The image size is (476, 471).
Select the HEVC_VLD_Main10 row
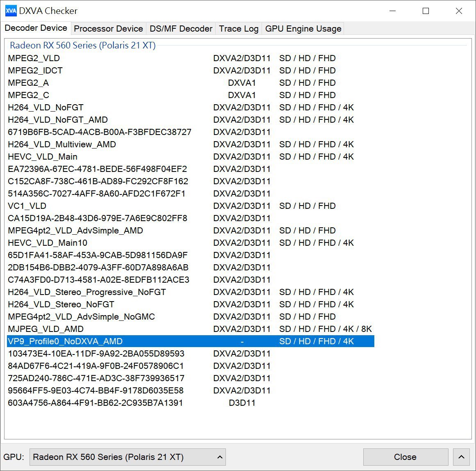pos(191,243)
